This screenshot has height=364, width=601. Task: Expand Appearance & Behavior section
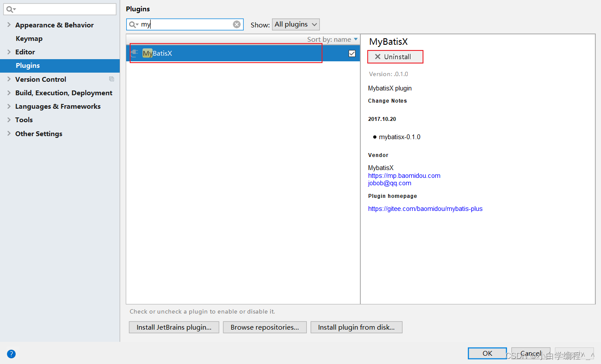(x=9, y=25)
